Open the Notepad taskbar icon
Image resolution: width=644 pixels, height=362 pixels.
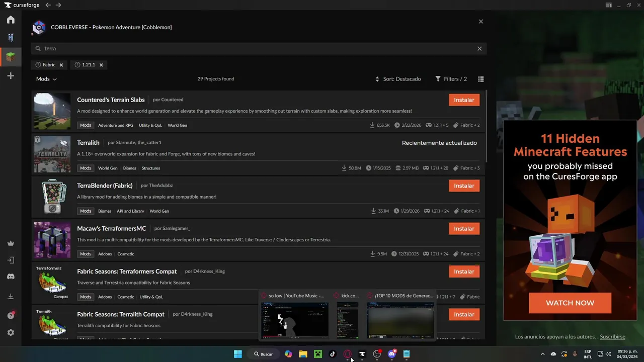(x=407, y=354)
